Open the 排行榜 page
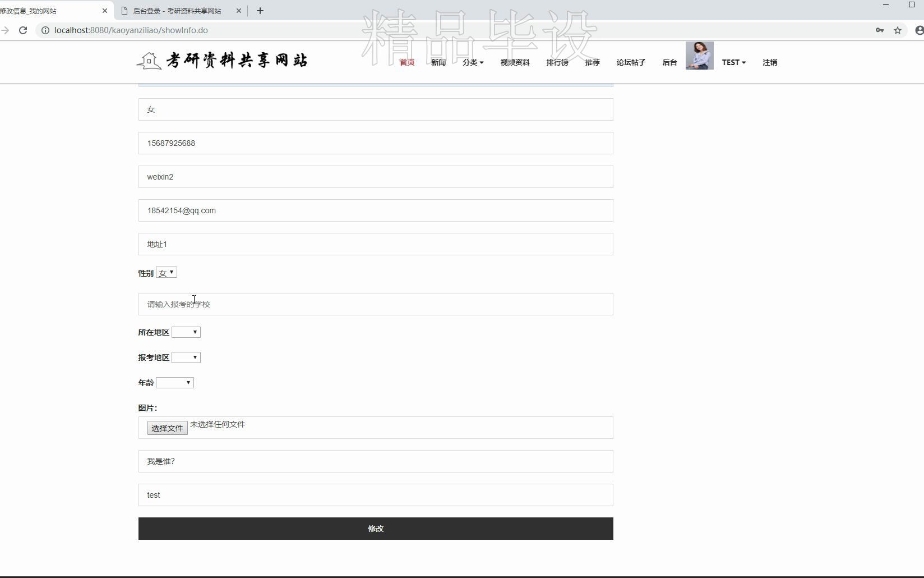Screen dimensions: 924x578 click(x=557, y=62)
